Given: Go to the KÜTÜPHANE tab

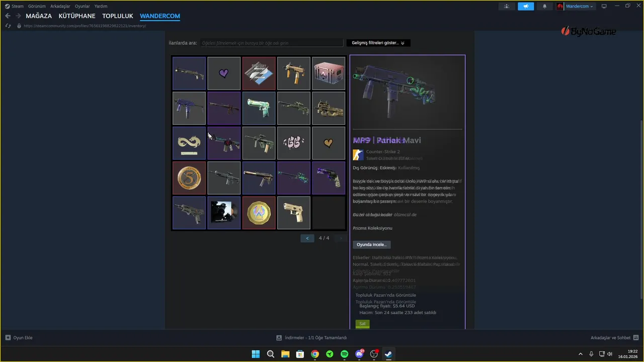Looking at the screenshot, I should pyautogui.click(x=77, y=16).
